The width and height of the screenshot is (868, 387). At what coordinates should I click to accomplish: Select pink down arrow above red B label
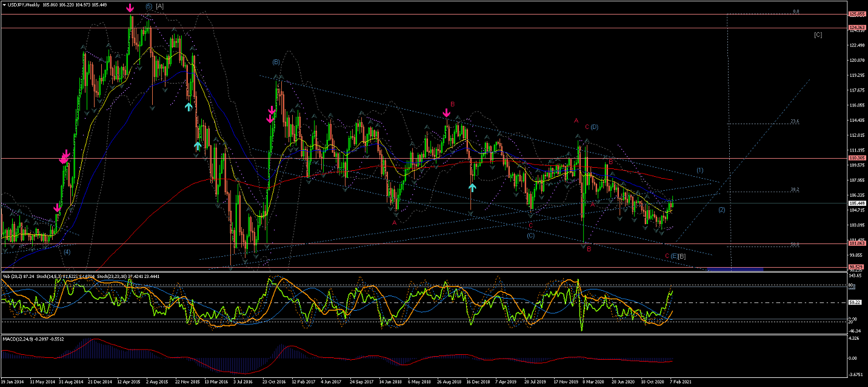447,113
